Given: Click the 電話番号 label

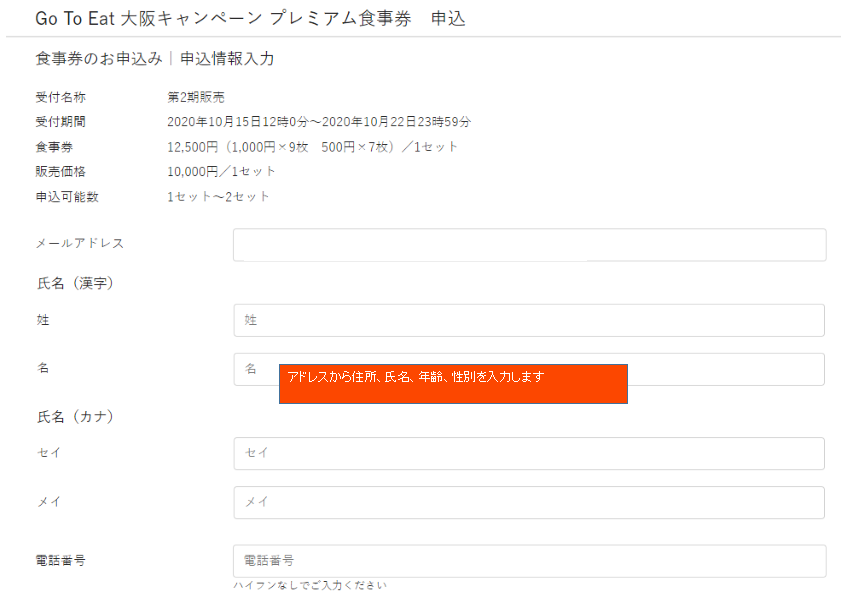Looking at the screenshot, I should [61, 561].
